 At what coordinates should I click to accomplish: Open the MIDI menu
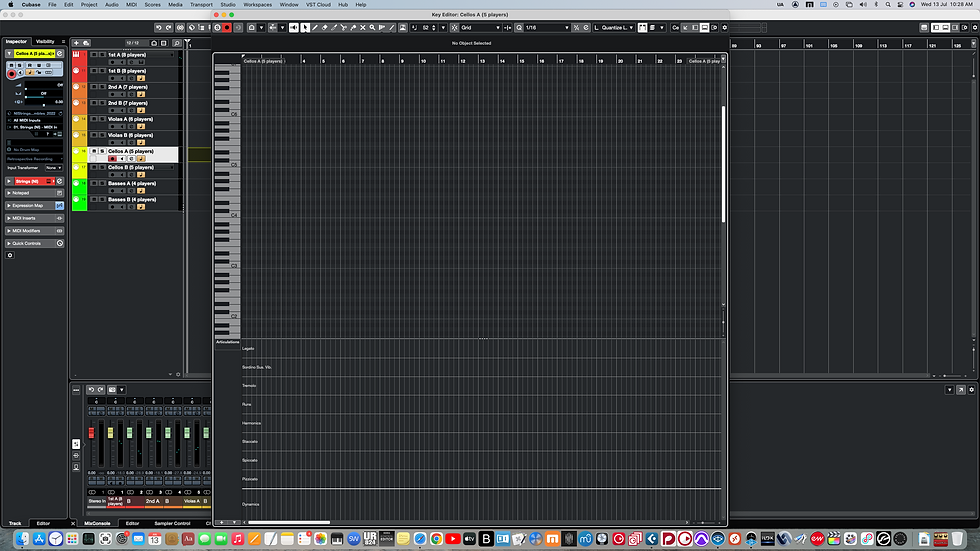tap(131, 4)
